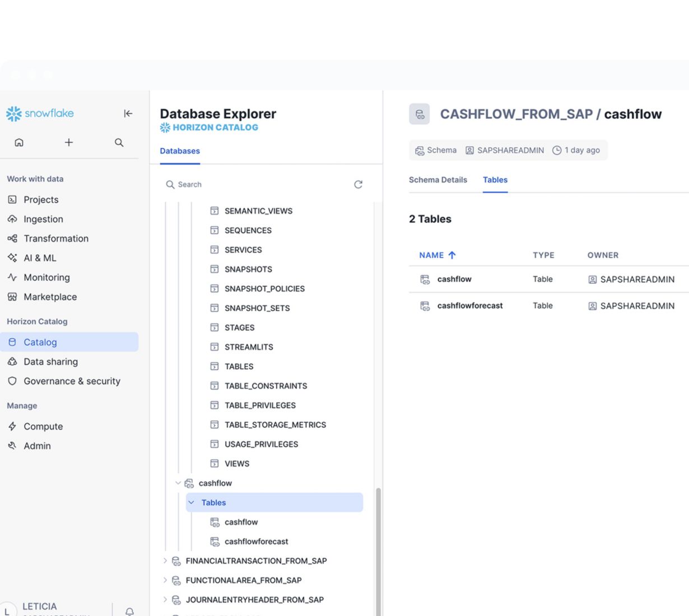The height and width of the screenshot is (616, 689).
Task: Collapse the left navigation sidebar
Action: [x=128, y=114]
